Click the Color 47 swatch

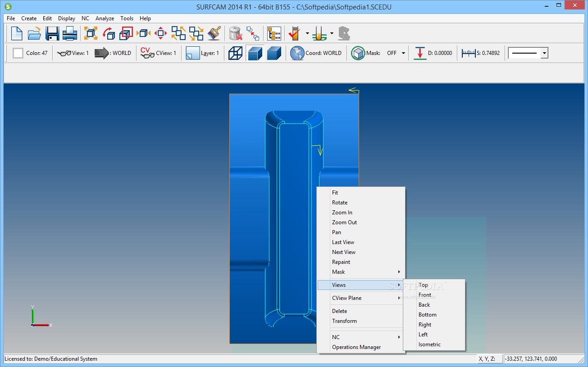point(18,53)
